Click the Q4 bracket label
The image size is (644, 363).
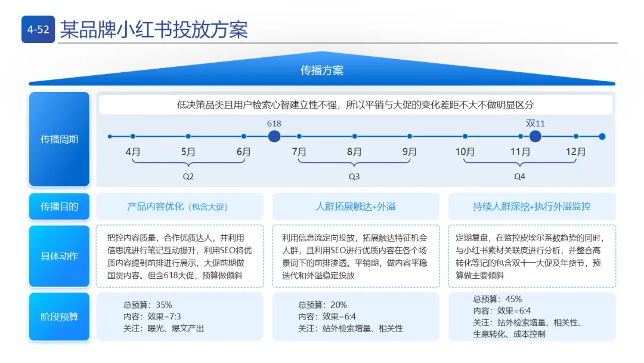coord(519,176)
